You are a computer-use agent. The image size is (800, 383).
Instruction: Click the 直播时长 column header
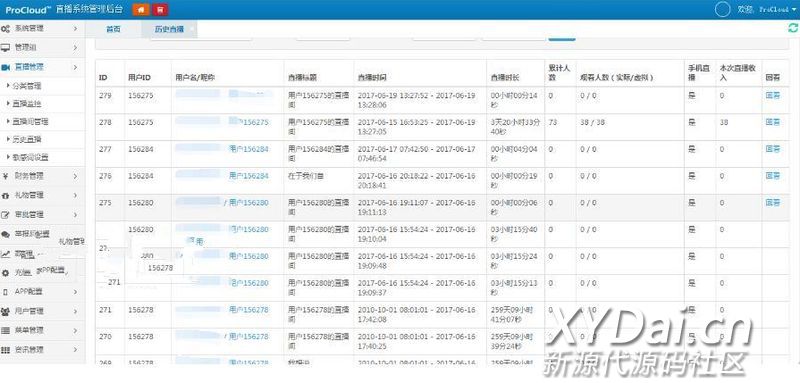click(x=505, y=78)
